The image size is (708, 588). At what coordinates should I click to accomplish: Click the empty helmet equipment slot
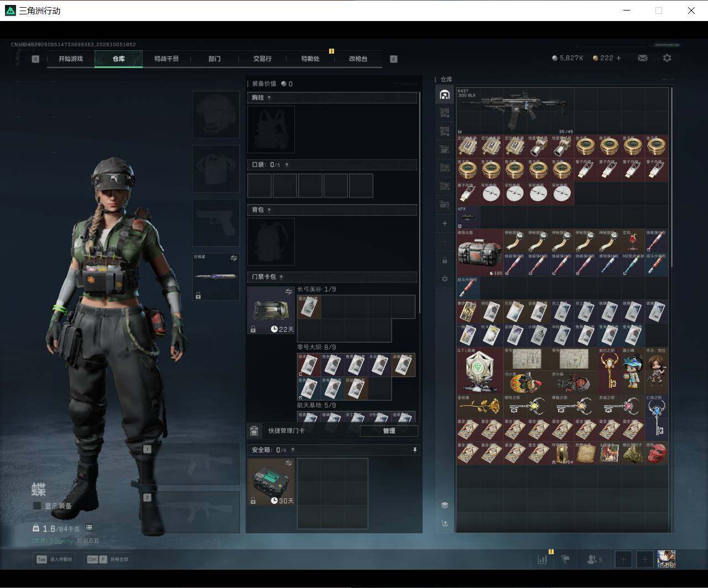pos(216,115)
